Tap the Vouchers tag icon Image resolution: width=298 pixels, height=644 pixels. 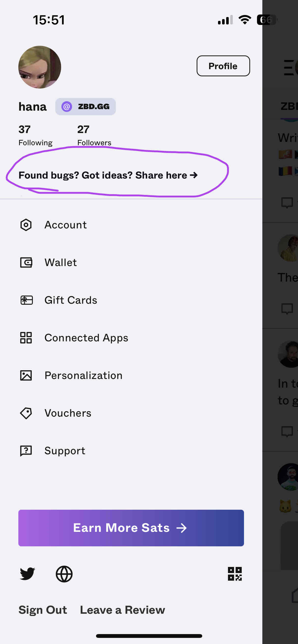[26, 413]
